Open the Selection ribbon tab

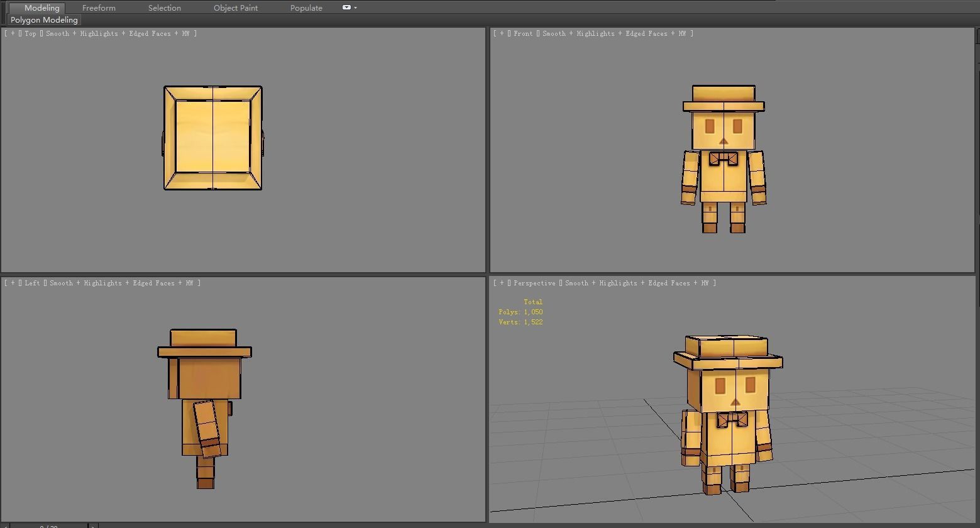pyautogui.click(x=165, y=8)
